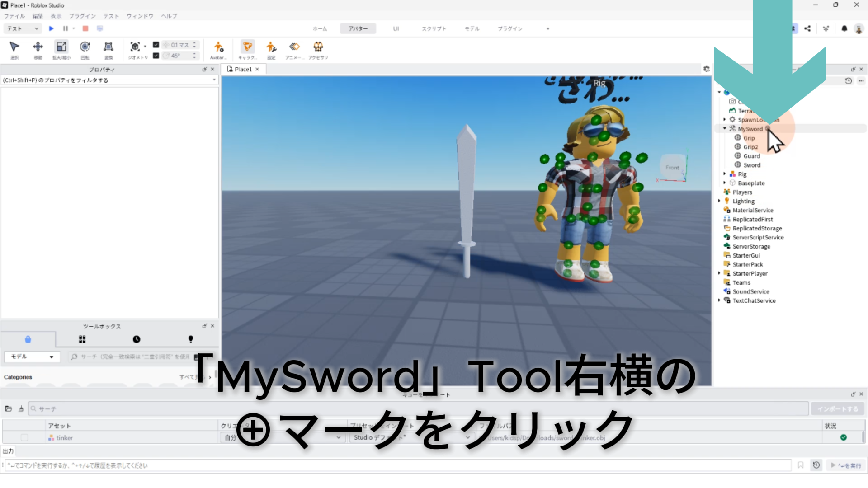Click the インポートする button

(837, 409)
